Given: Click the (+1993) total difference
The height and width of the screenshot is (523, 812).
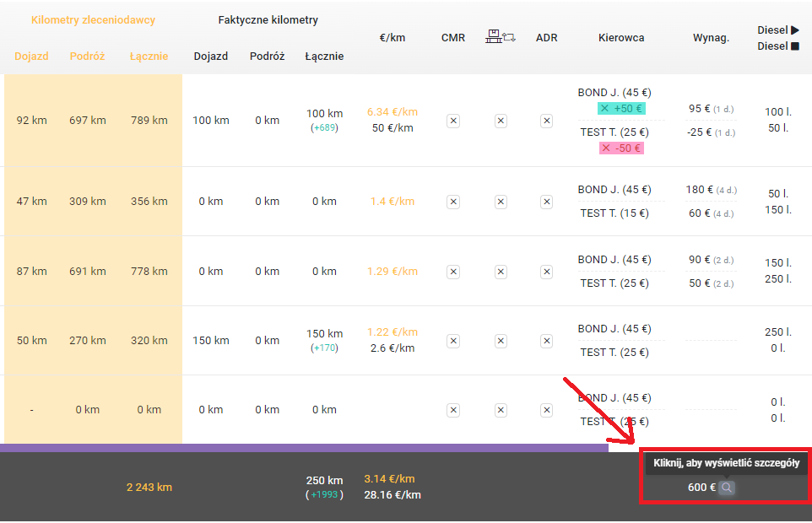Looking at the screenshot, I should click(x=324, y=494).
